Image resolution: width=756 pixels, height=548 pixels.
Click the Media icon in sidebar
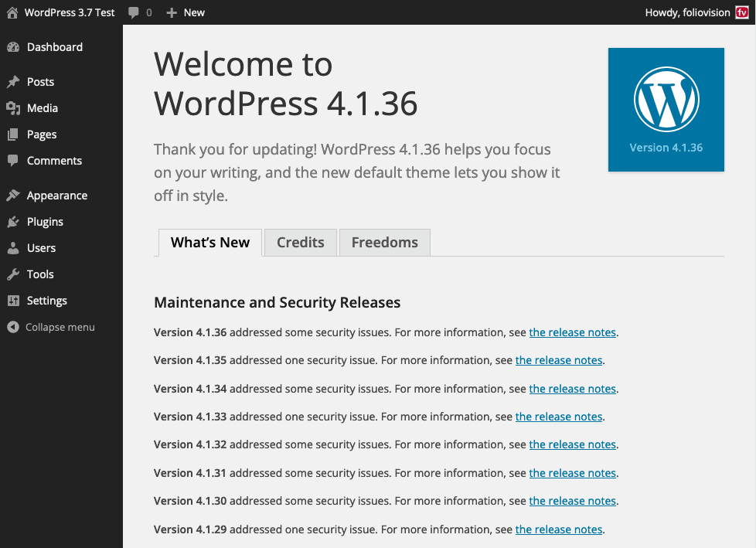click(13, 108)
